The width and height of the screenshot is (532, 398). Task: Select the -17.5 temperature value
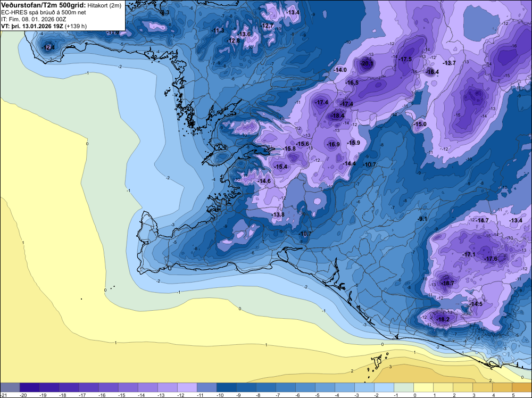(x=405, y=59)
